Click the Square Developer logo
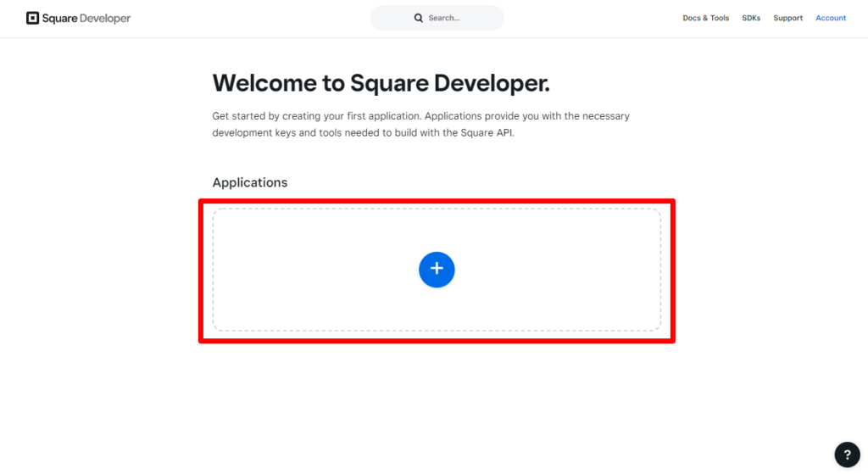 coord(78,19)
